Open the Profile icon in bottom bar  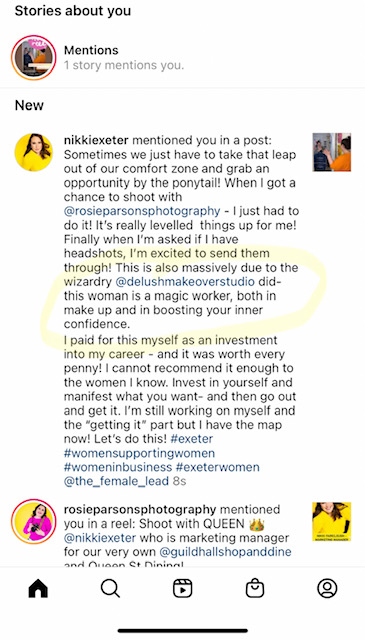pyautogui.click(x=327, y=589)
